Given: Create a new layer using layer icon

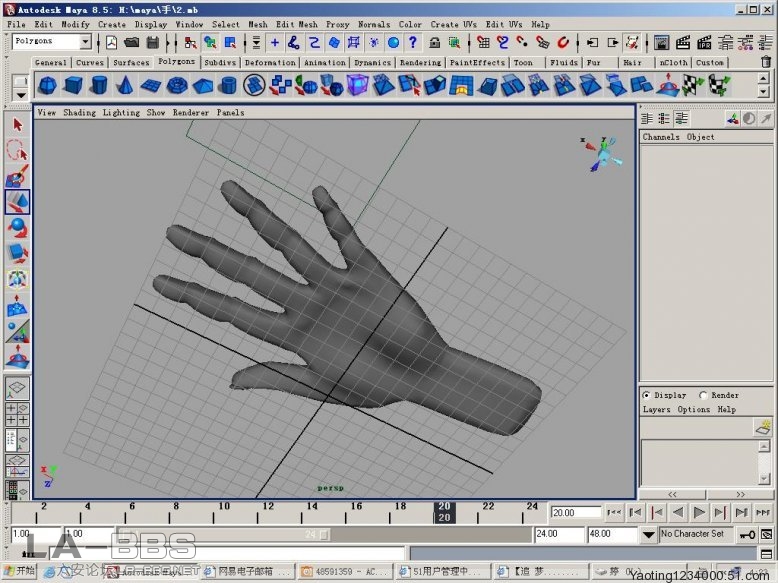Looking at the screenshot, I should point(762,428).
